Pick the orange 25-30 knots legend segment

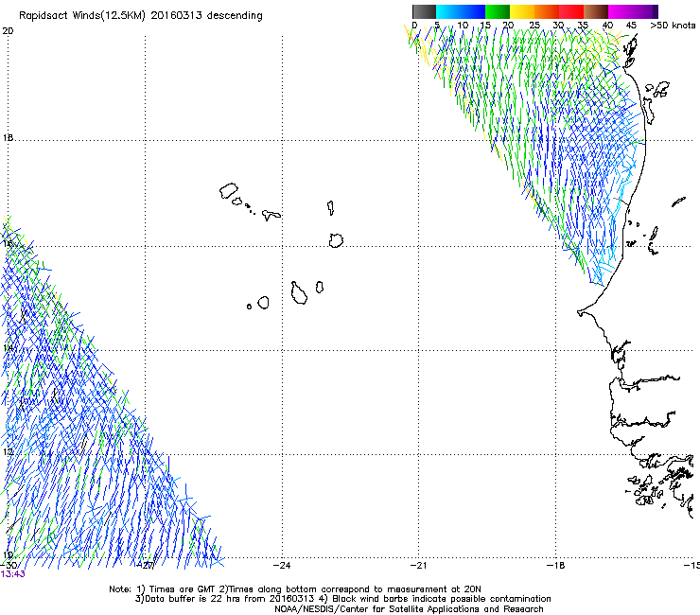point(547,11)
